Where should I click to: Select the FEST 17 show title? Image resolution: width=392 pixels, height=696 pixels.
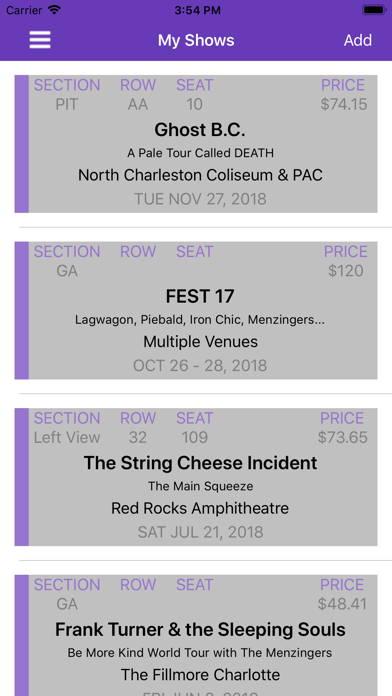pos(200,297)
